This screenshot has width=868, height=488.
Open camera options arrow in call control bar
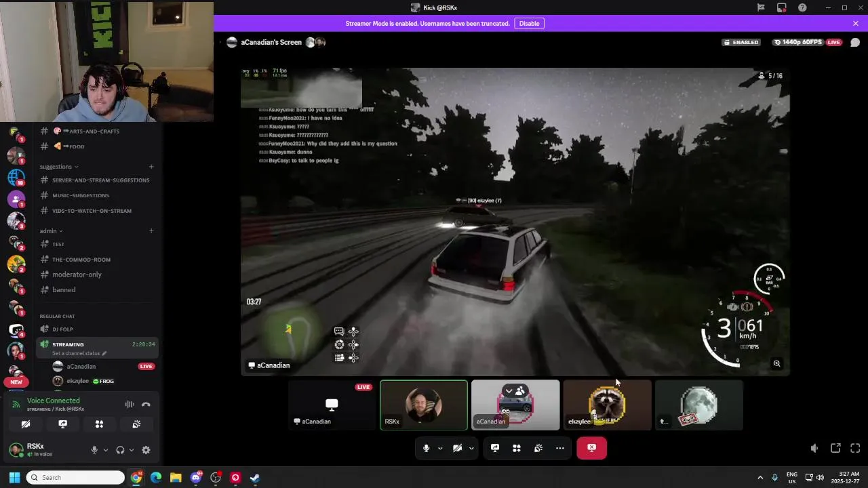click(x=471, y=448)
